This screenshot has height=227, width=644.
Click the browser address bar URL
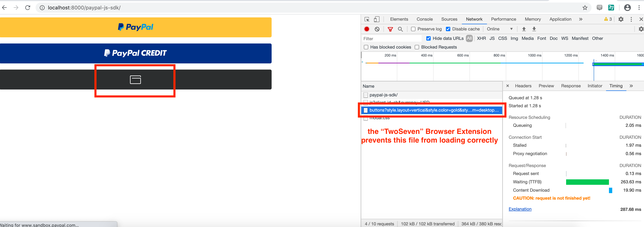84,8
